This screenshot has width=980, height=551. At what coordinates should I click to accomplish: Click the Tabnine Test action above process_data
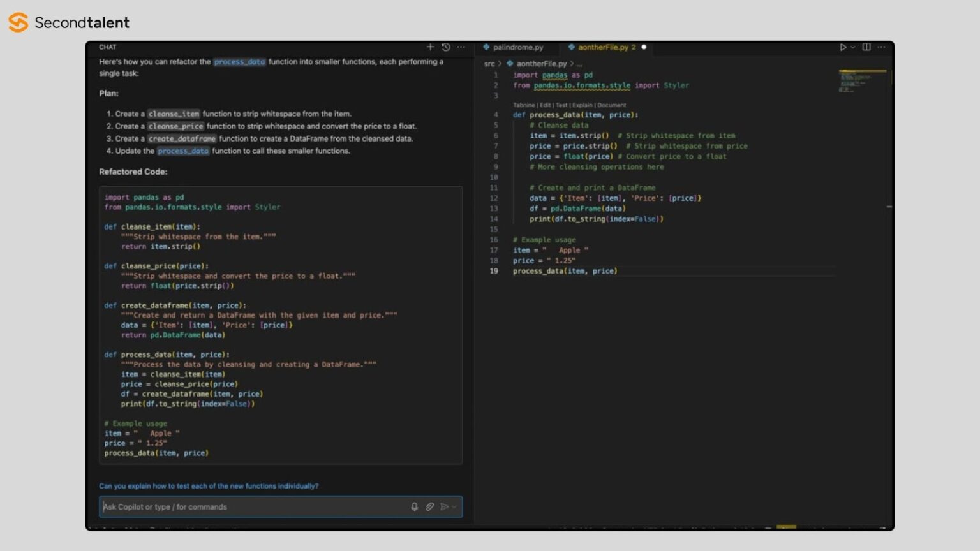(x=562, y=105)
